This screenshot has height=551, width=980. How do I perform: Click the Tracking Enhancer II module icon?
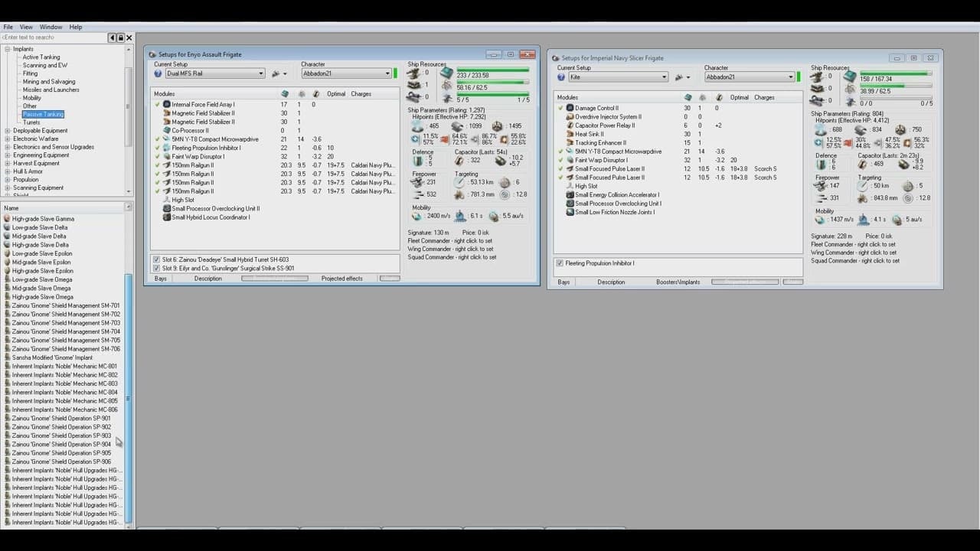pos(570,142)
